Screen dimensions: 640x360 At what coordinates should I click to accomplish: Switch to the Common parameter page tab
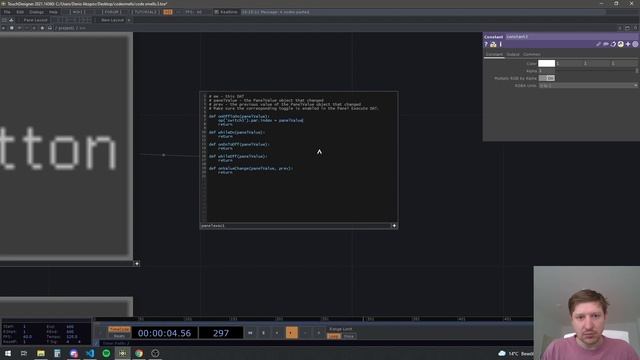[x=532, y=54]
